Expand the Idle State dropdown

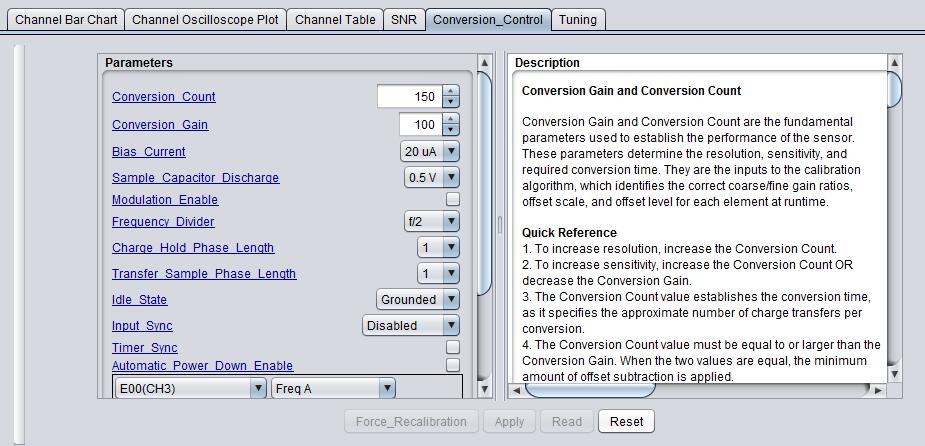pos(418,300)
